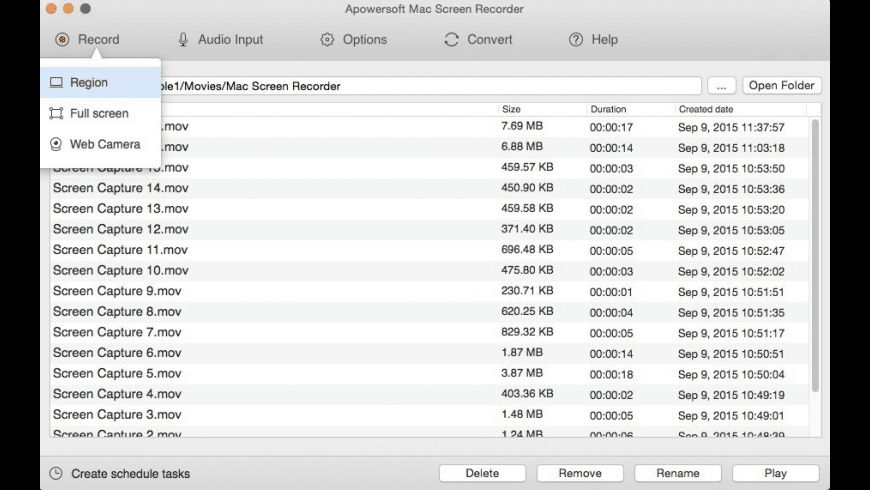Select Screen Capture 4.mov
870x490 pixels.
tap(117, 393)
